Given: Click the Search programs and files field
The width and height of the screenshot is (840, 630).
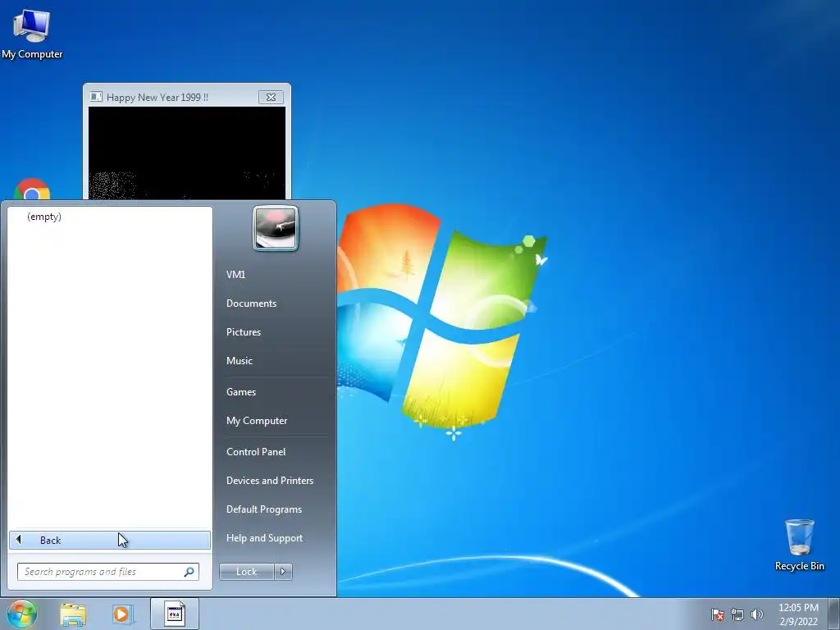Looking at the screenshot, I should 107,572.
